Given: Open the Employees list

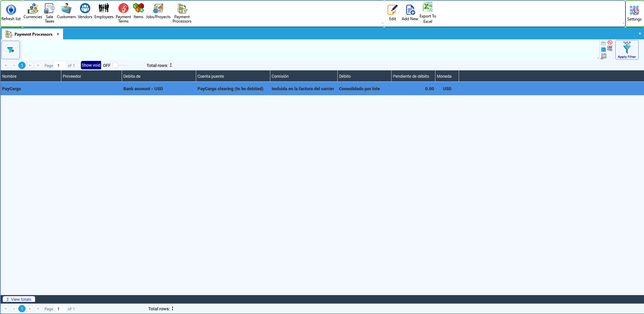Looking at the screenshot, I should 104,11.
